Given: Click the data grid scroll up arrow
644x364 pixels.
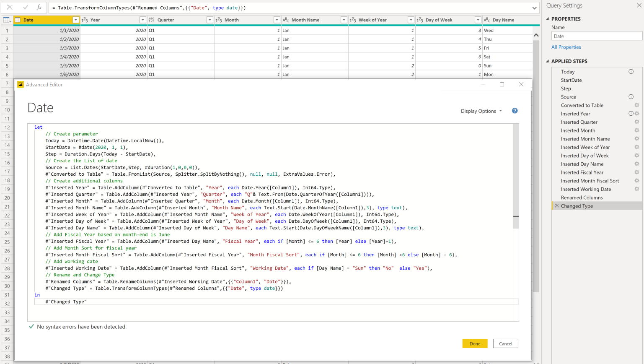Looking at the screenshot, I should 536,35.
